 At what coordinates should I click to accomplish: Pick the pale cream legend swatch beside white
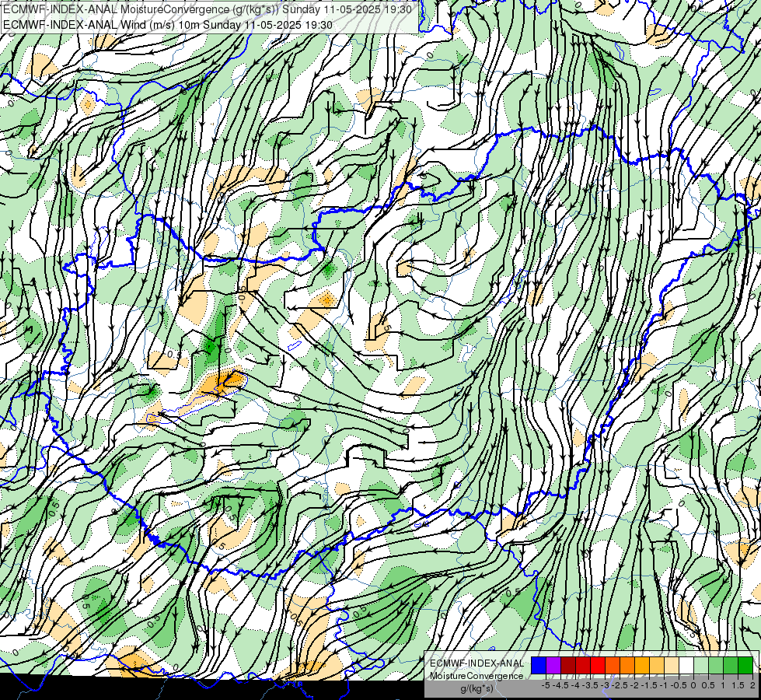coord(672,665)
